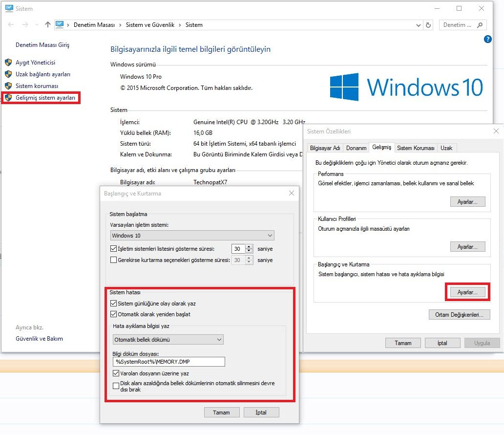Click the help question mark icon

point(487,39)
